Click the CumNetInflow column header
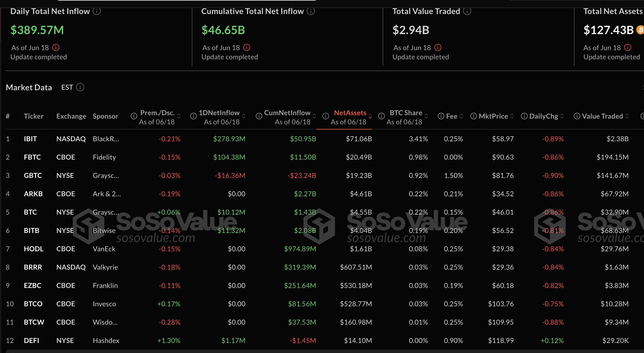Image resolution: width=644 pixels, height=353 pixels. coord(287,113)
